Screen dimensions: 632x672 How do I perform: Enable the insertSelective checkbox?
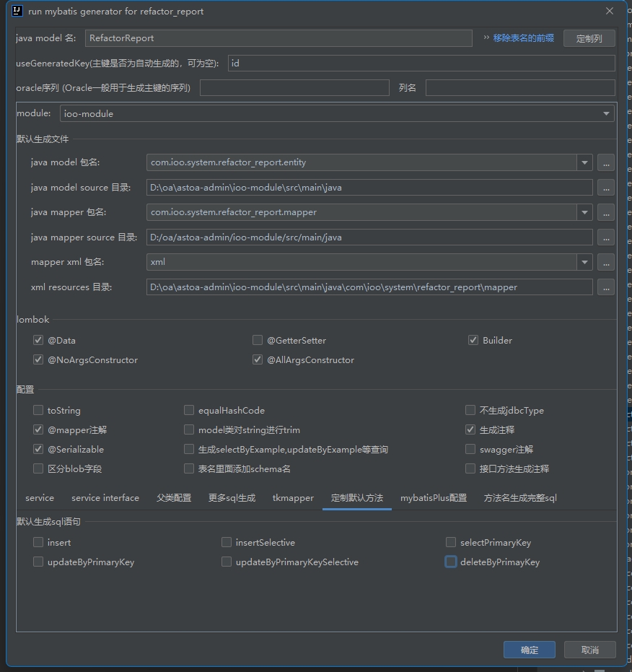227,542
